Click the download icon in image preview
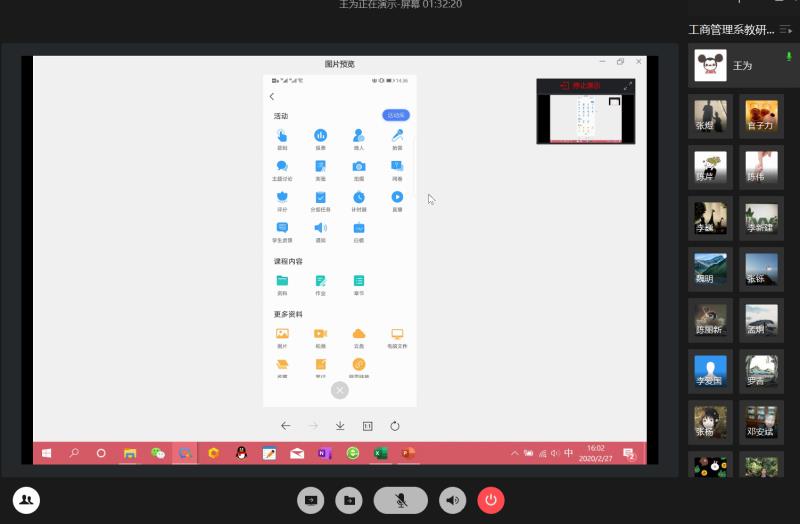 point(340,426)
